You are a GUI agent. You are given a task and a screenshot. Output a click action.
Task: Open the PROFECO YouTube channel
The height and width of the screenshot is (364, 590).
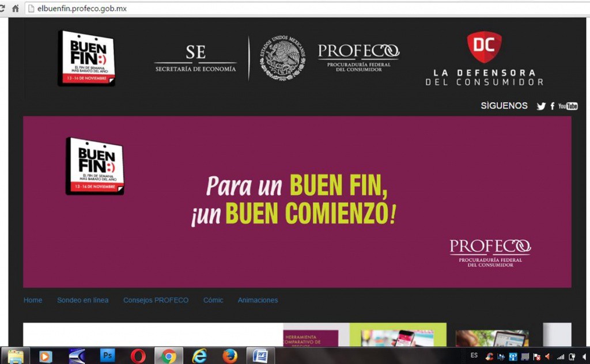click(568, 106)
